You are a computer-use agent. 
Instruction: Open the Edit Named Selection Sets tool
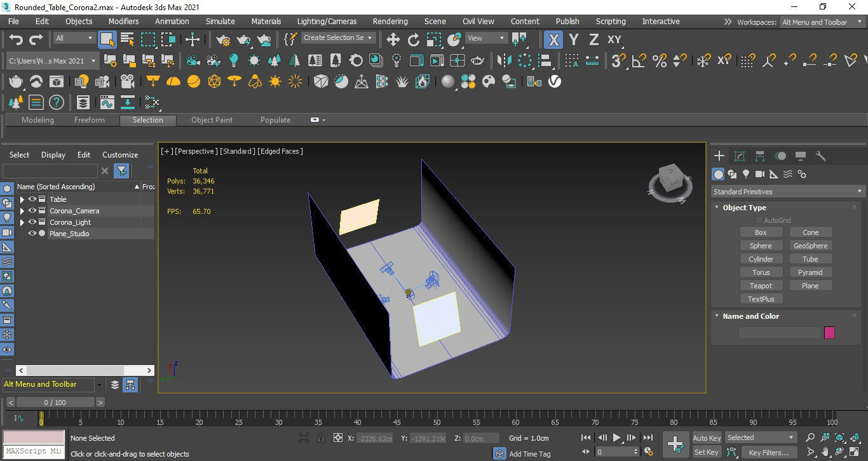[290, 39]
